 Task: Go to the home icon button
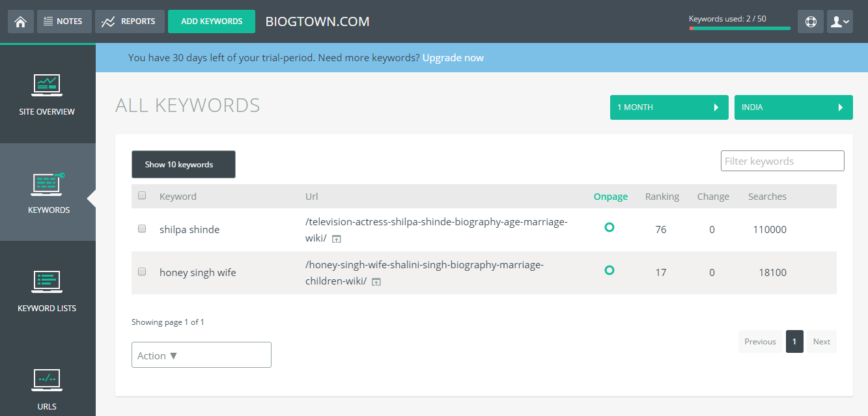[x=20, y=21]
